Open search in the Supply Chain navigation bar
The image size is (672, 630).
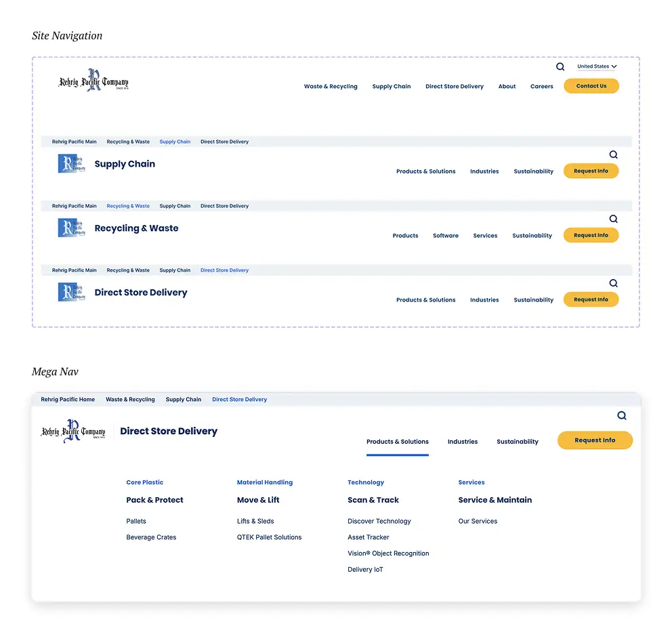click(614, 154)
